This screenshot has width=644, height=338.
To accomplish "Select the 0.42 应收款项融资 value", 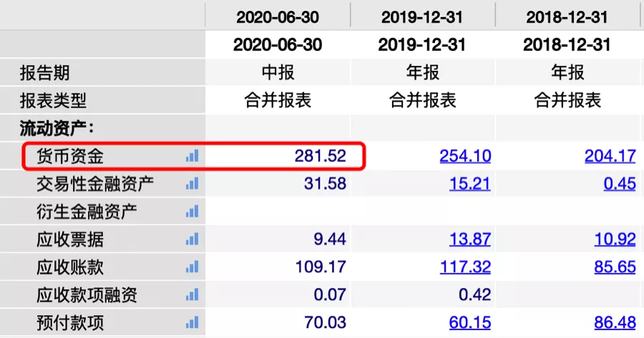I will [x=475, y=295].
